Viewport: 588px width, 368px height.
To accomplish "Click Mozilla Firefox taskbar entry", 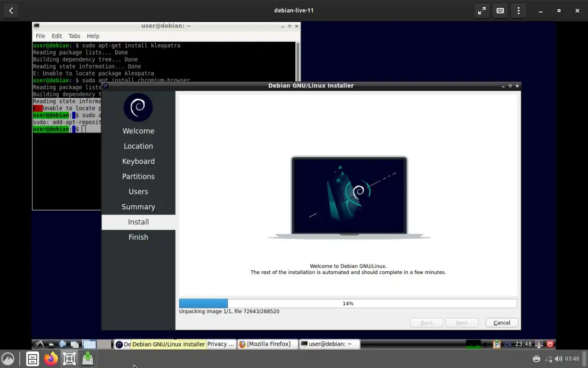I will 267,344.
